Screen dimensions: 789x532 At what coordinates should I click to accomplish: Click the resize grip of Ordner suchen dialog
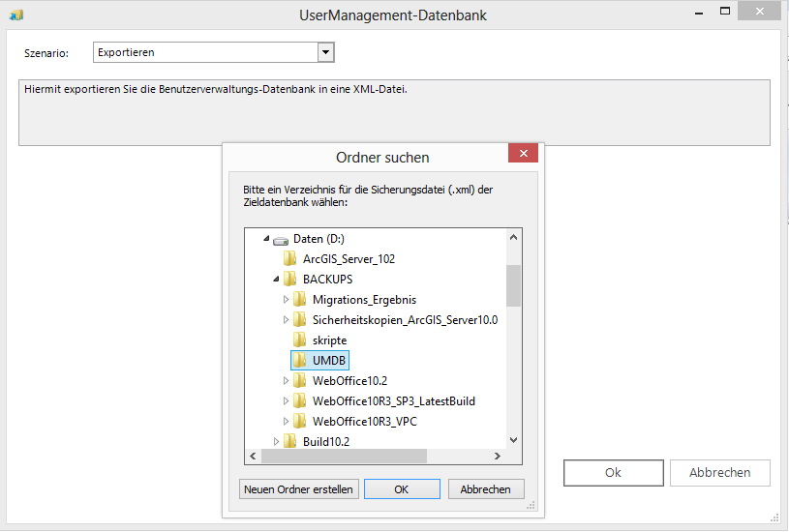pyautogui.click(x=531, y=505)
